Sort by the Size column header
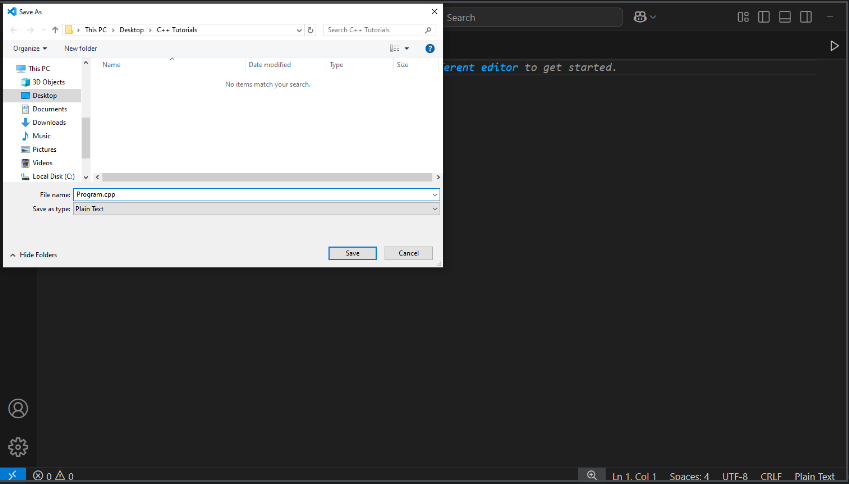Screen dimensions: 849x484 402,64
